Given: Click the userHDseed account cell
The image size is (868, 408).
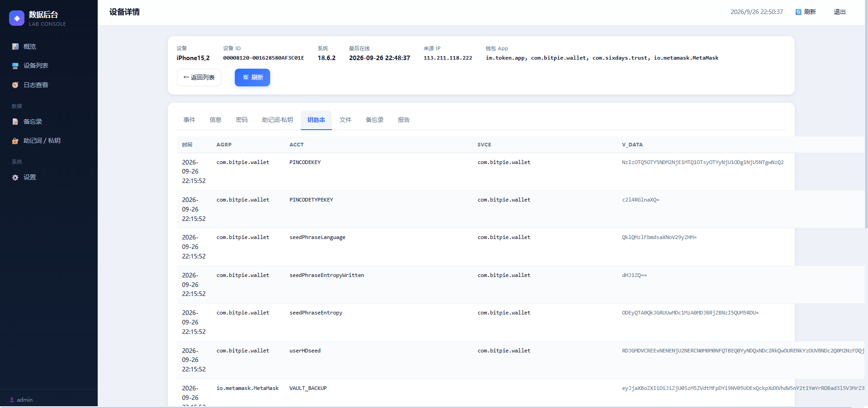Looking at the screenshot, I should tap(305, 351).
